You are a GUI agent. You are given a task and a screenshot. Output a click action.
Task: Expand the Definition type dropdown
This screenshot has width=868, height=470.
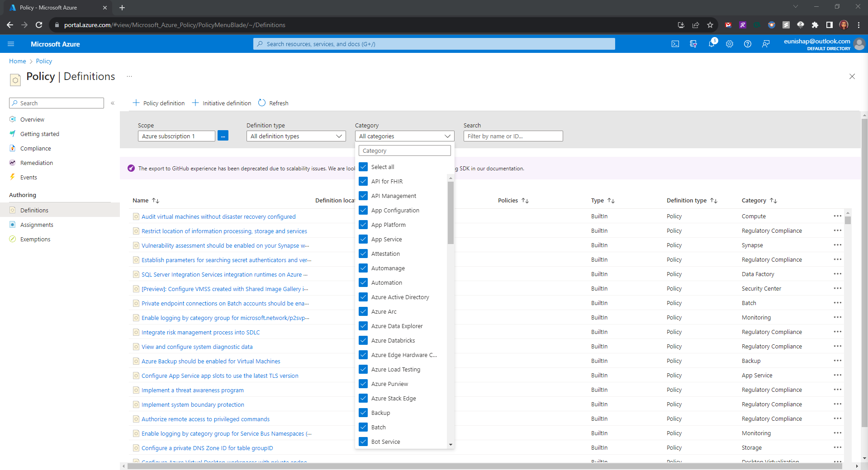(x=296, y=136)
